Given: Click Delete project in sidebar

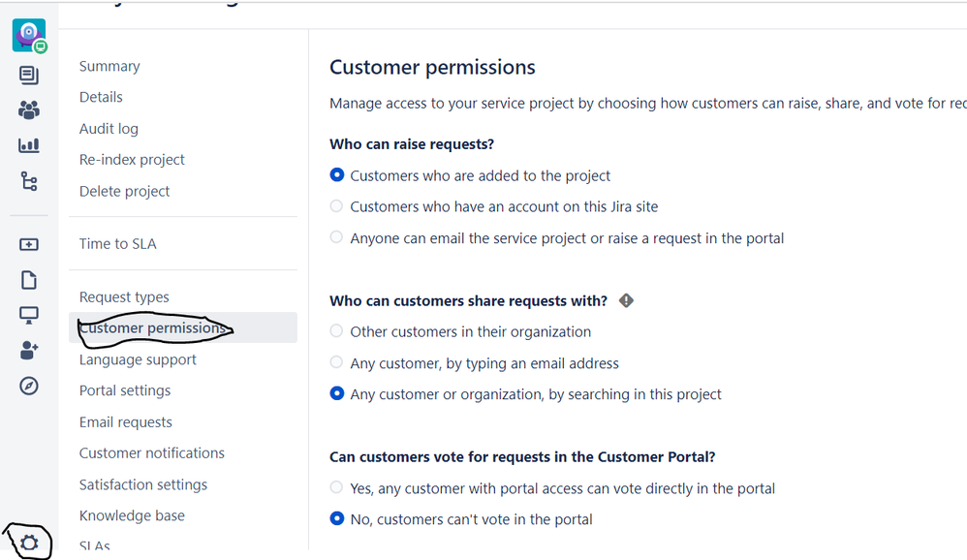Looking at the screenshot, I should [x=124, y=191].
